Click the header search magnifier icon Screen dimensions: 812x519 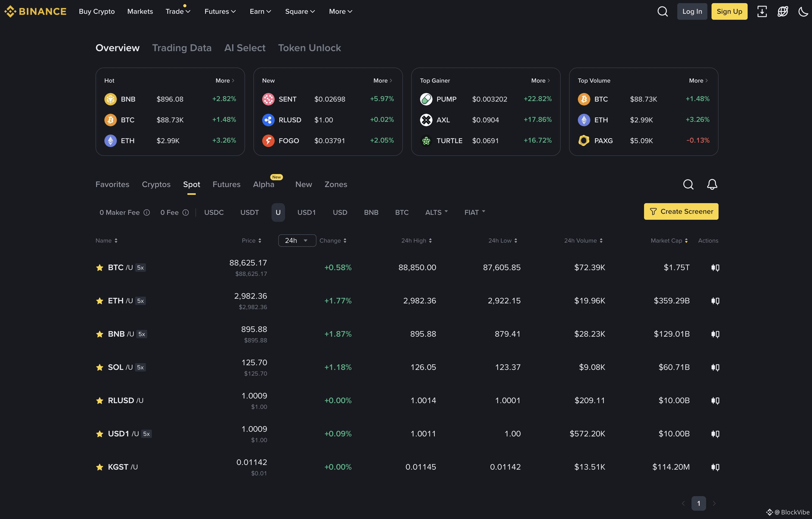point(662,11)
